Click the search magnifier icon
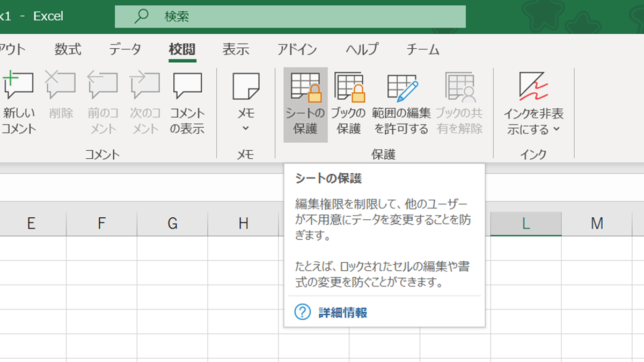Image resolution: width=644 pixels, height=362 pixels. tap(141, 17)
